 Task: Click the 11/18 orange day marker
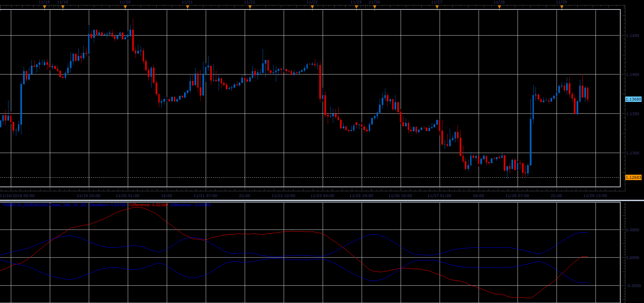pos(44,7)
